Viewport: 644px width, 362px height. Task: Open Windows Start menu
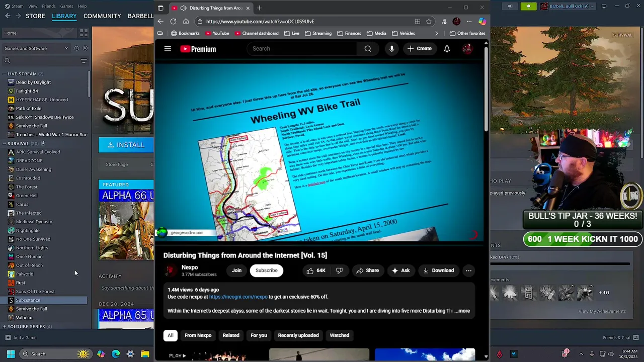(11, 354)
